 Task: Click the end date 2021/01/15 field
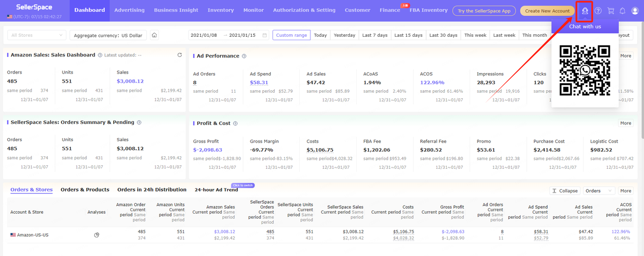click(x=242, y=35)
